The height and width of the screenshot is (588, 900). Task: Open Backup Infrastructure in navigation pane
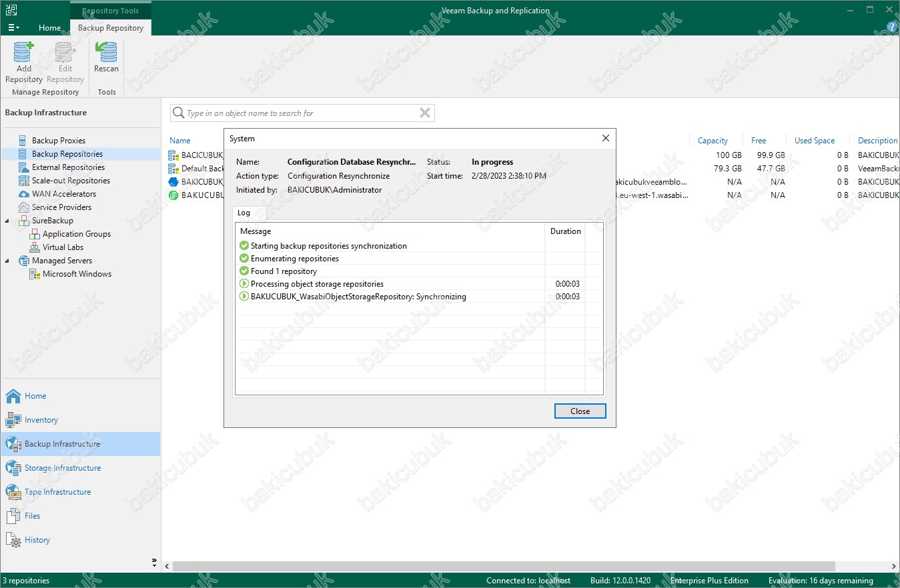pyautogui.click(x=81, y=444)
